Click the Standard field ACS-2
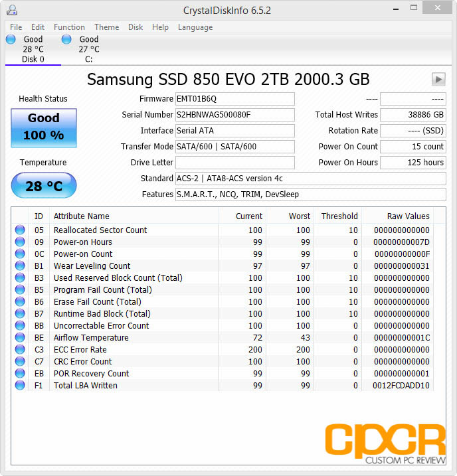 311,179
